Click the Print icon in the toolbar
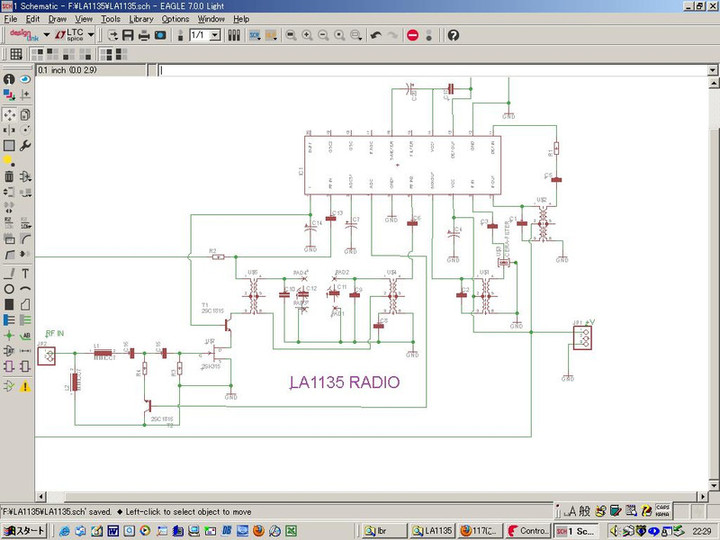This screenshot has height=540, width=720. (x=144, y=35)
